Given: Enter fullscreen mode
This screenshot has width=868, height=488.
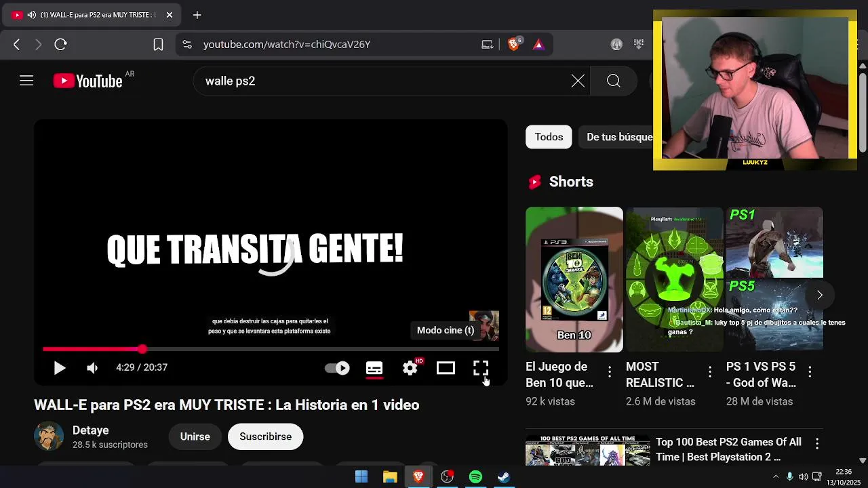Looking at the screenshot, I should [481, 368].
